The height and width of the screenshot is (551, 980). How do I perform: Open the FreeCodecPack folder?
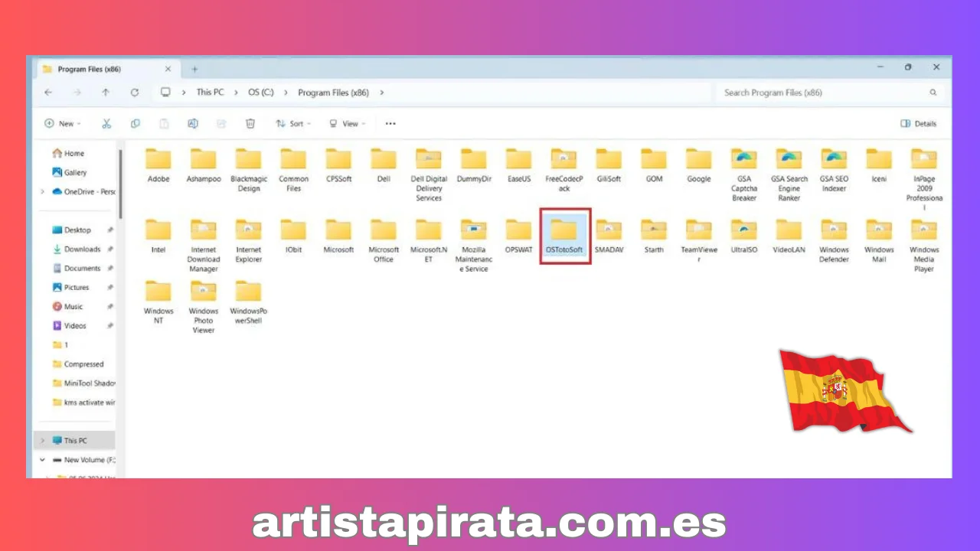[564, 170]
